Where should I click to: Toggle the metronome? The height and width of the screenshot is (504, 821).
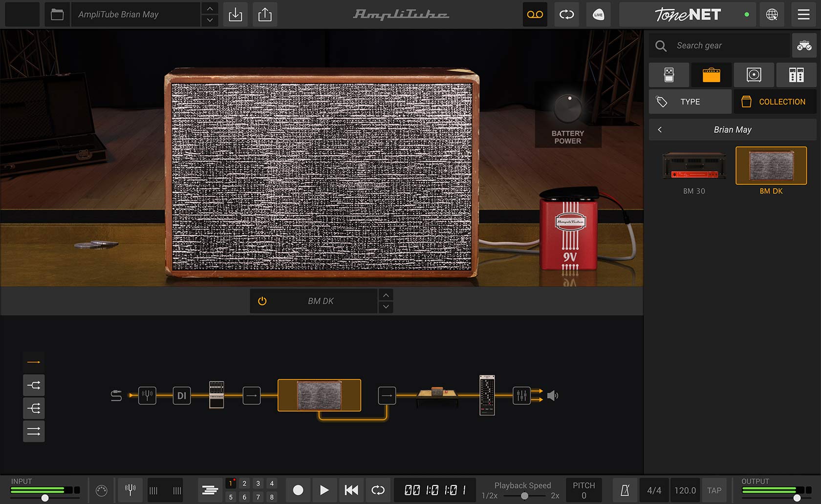[625, 490]
